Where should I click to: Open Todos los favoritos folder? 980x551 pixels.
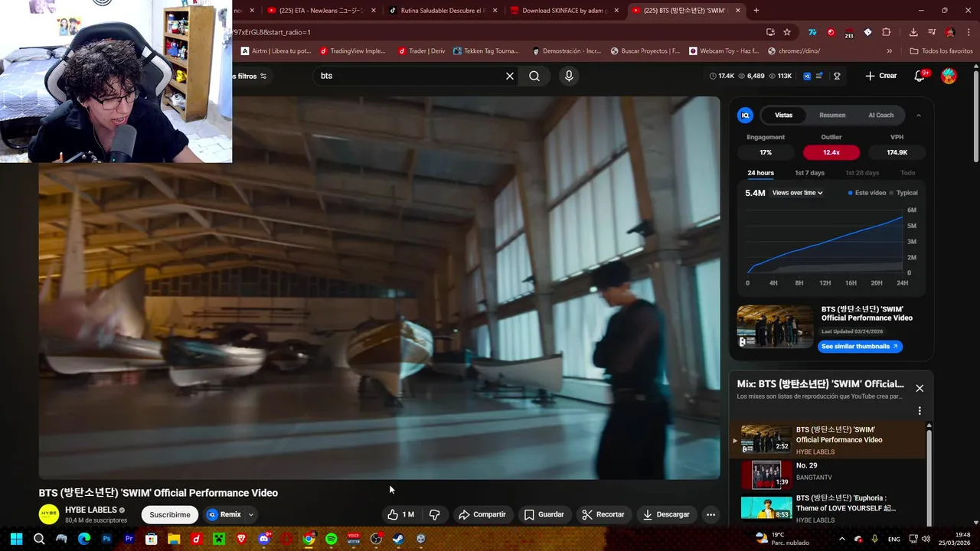[941, 51]
